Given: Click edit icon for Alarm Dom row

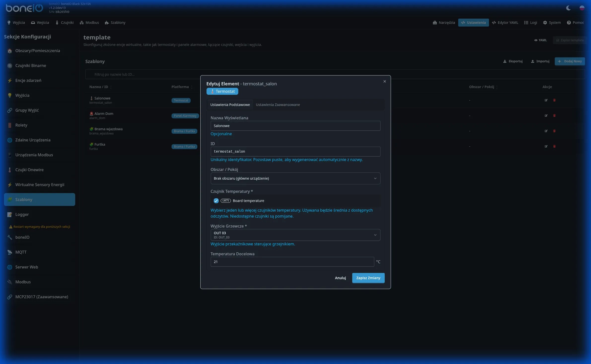Looking at the screenshot, I should (546, 116).
